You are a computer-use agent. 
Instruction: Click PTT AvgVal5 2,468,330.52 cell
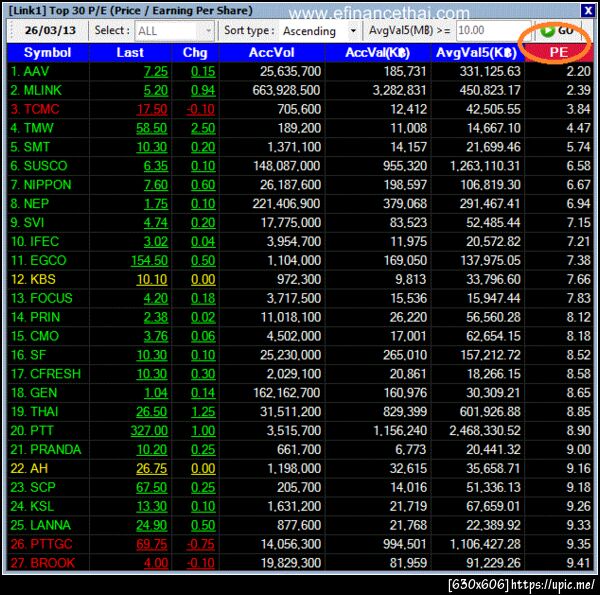485,431
